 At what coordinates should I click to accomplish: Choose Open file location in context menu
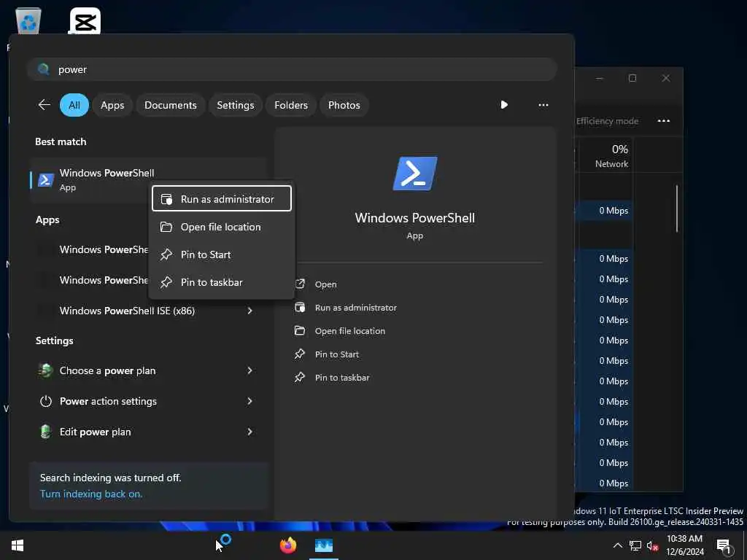[x=222, y=227]
